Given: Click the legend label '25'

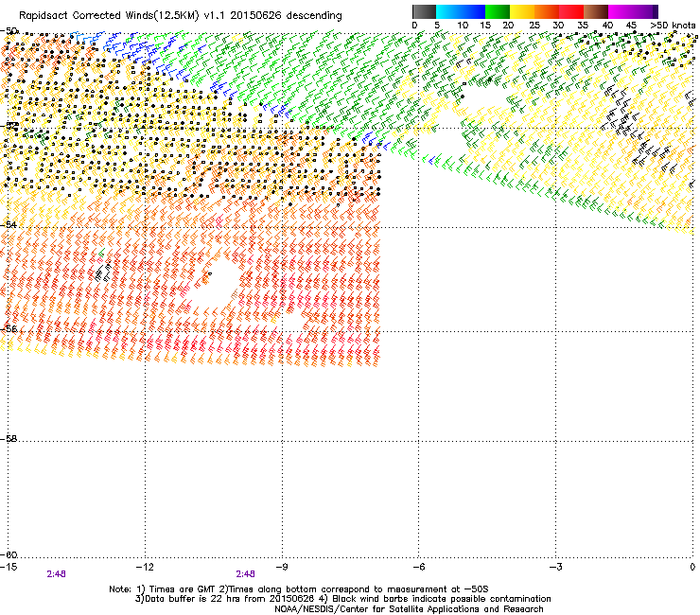Looking at the screenshot, I should 534,26.
